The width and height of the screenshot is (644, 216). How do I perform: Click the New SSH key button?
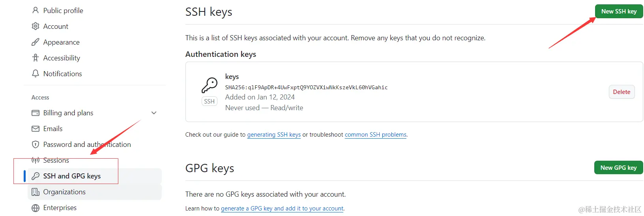point(619,11)
